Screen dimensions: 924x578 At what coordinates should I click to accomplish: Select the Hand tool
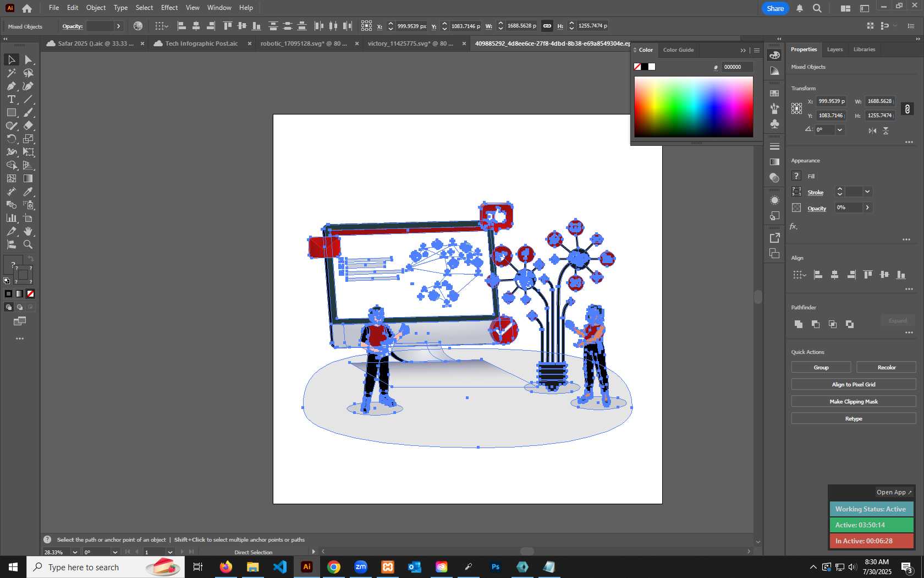[29, 231]
